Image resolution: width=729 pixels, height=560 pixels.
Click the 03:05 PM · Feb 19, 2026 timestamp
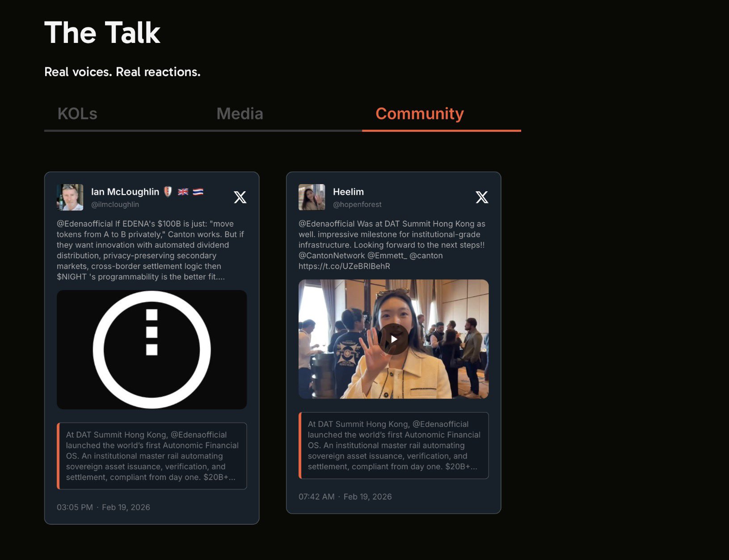coord(103,507)
